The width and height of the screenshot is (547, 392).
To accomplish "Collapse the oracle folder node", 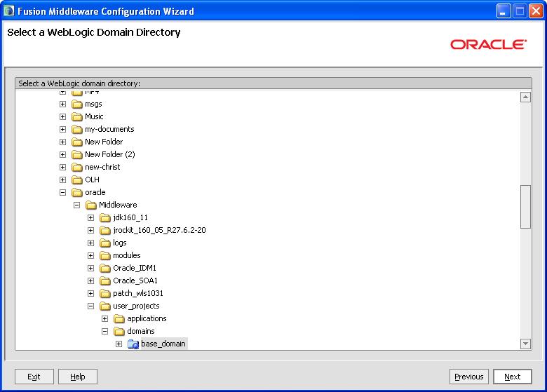I will (x=63, y=193).
